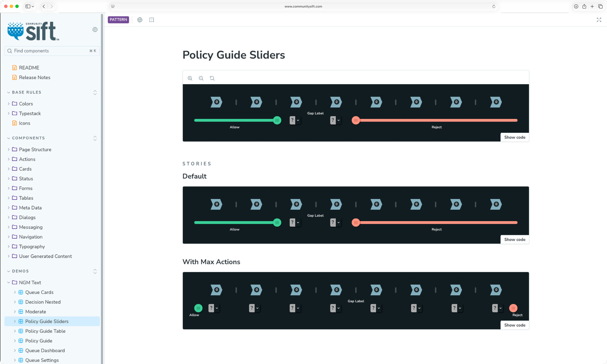Open the Icons document under Base Rules

[x=25, y=123]
